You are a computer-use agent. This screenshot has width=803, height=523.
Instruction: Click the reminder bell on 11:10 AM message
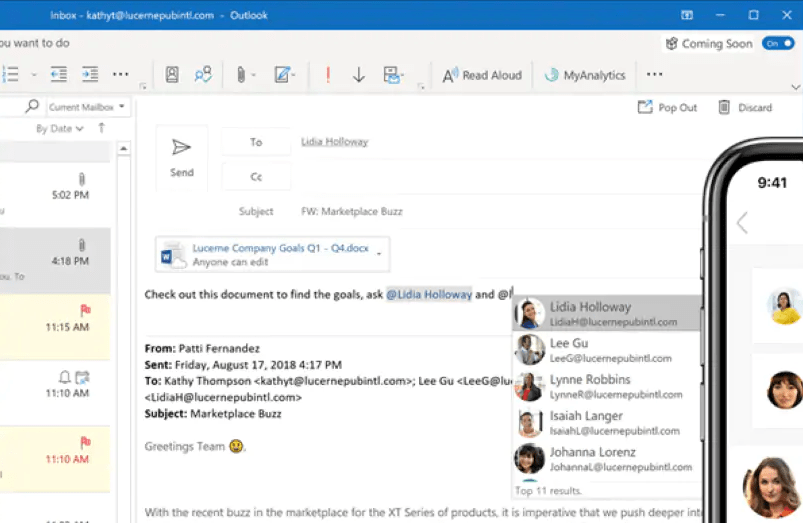click(65, 378)
